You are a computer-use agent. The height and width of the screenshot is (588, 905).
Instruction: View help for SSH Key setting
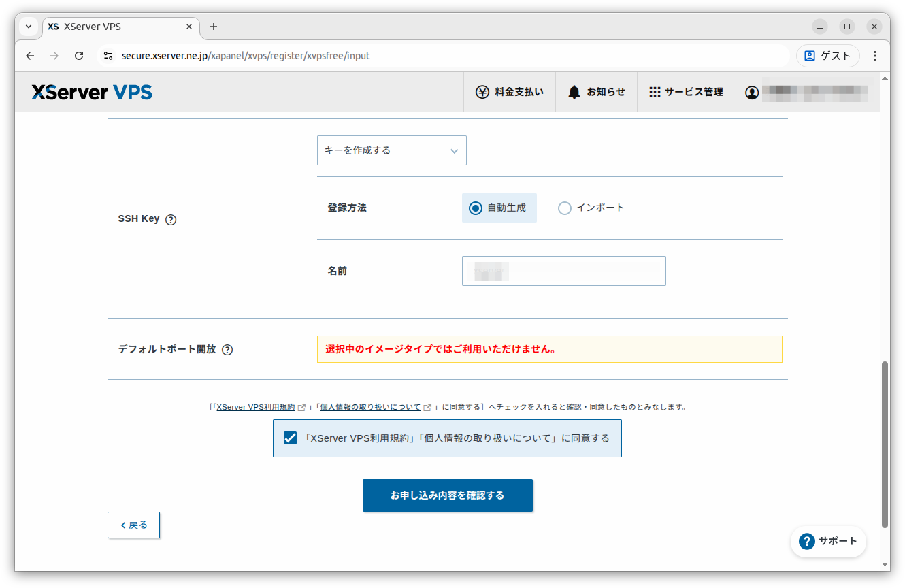click(171, 219)
